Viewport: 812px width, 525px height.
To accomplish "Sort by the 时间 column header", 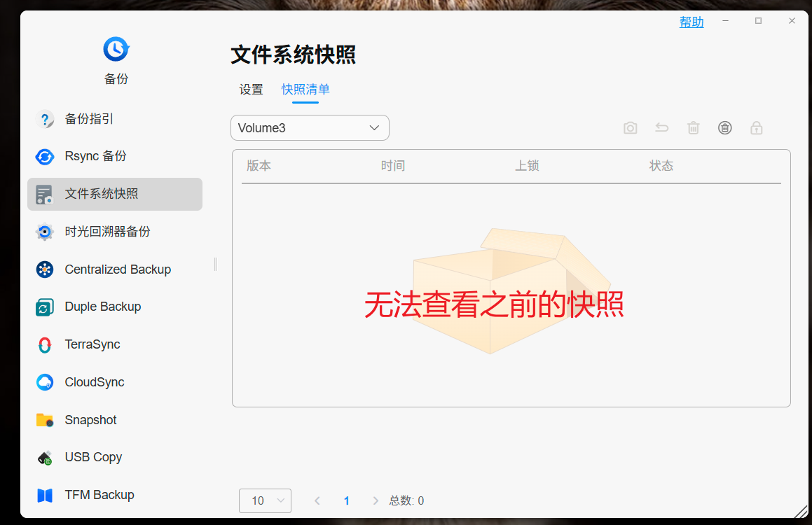I will pyautogui.click(x=393, y=165).
